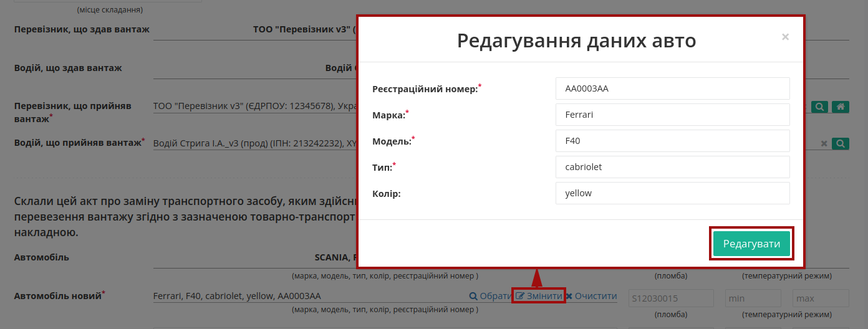Click 'Очистити' to clear the new car
The width and height of the screenshot is (868, 329).
click(591, 297)
